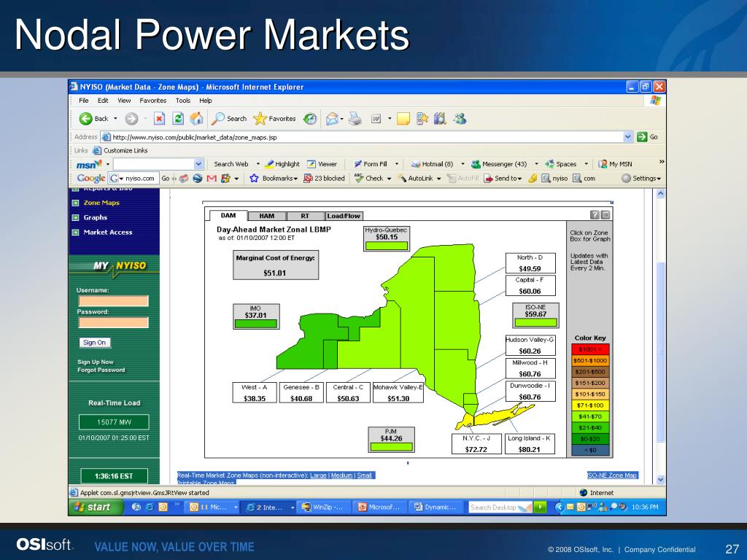Open Form Fill dropdown arrow
Viewport: 747px width, 560px height.
point(396,164)
